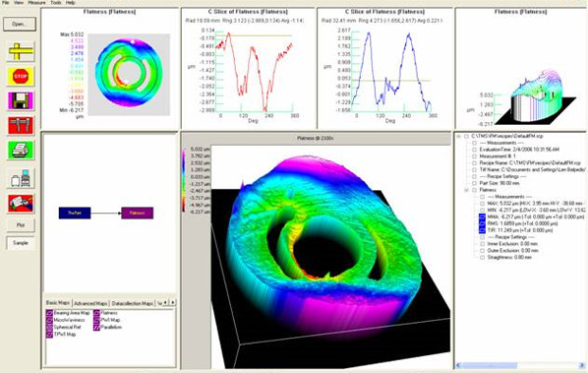588x373 pixels.
Task: Select the Pwt Map icon
Action: click(x=96, y=320)
